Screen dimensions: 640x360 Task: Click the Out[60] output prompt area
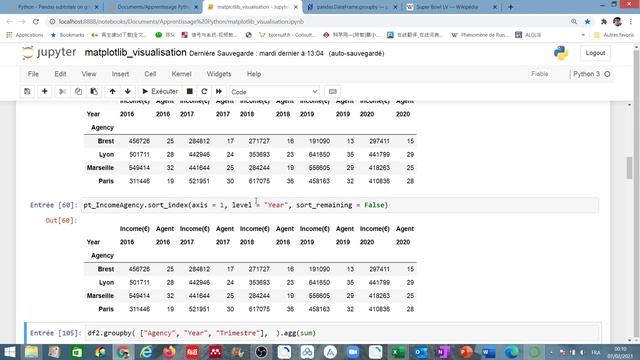point(61,220)
